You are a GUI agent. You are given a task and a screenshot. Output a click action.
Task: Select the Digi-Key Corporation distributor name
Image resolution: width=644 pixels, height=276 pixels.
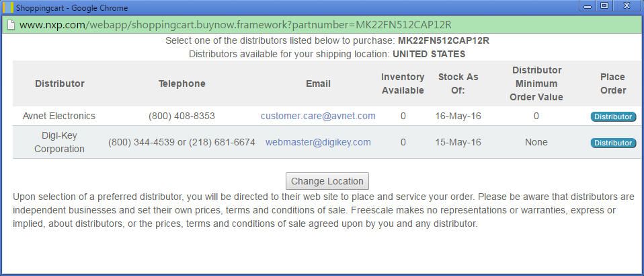click(x=59, y=142)
